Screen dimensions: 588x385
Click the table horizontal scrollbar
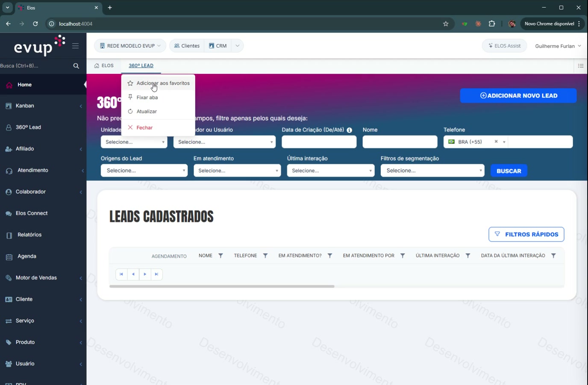tap(222, 286)
